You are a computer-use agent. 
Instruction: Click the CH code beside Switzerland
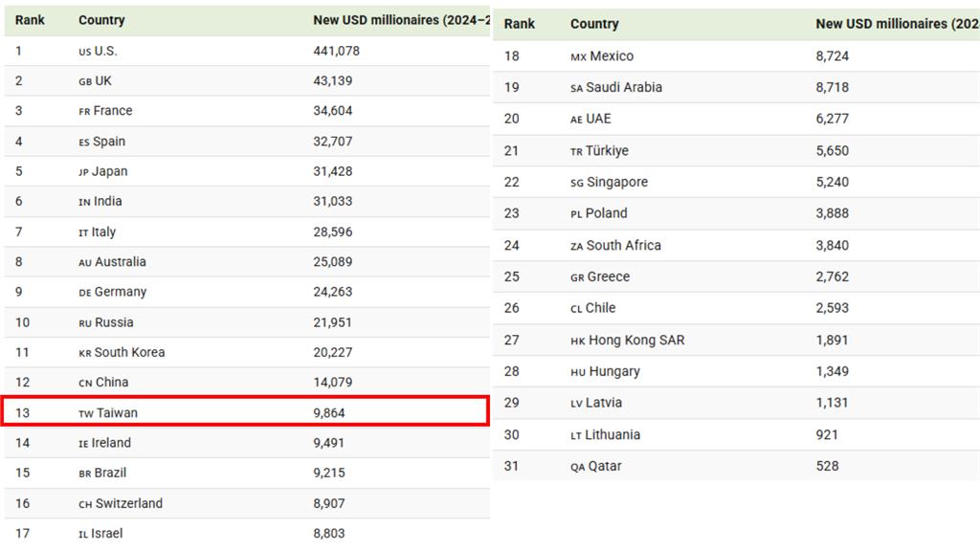click(x=85, y=505)
